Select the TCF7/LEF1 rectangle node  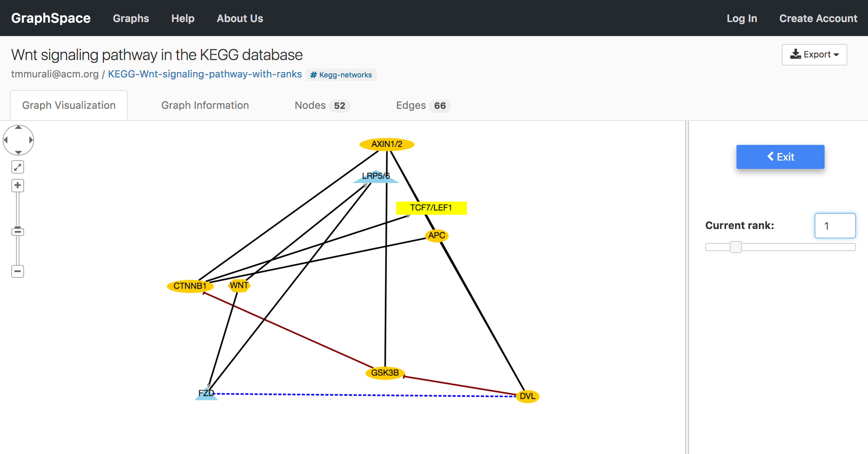tap(431, 208)
